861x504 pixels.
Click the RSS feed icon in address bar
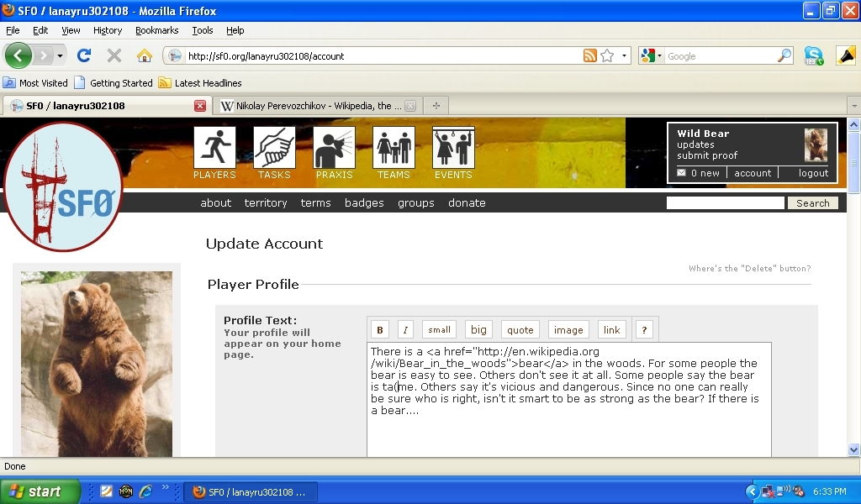pos(590,56)
